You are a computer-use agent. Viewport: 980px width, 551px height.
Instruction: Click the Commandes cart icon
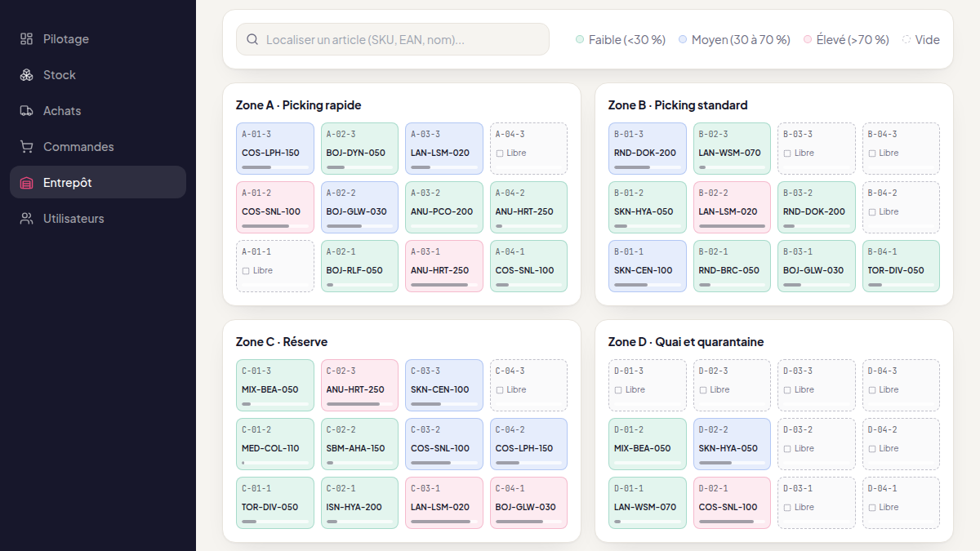pos(27,147)
